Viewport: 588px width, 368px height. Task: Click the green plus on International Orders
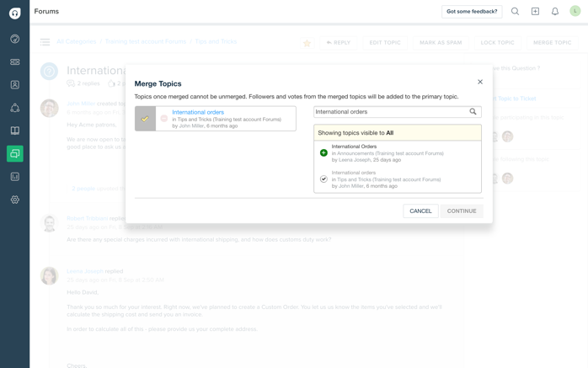(323, 153)
